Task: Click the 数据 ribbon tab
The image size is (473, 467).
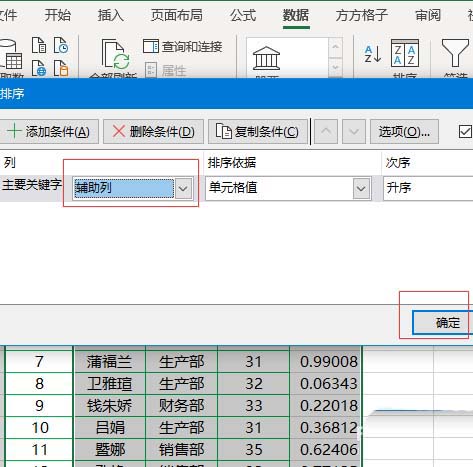Action: pos(296,15)
